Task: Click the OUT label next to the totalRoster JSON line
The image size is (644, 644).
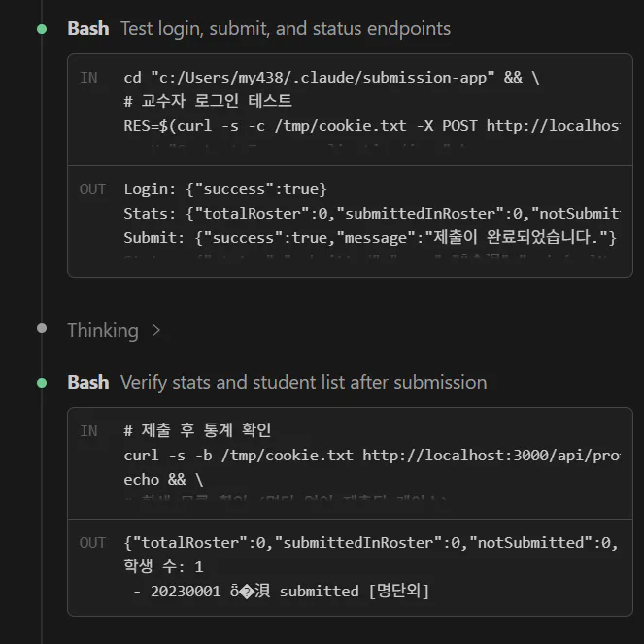Action: click(93, 543)
